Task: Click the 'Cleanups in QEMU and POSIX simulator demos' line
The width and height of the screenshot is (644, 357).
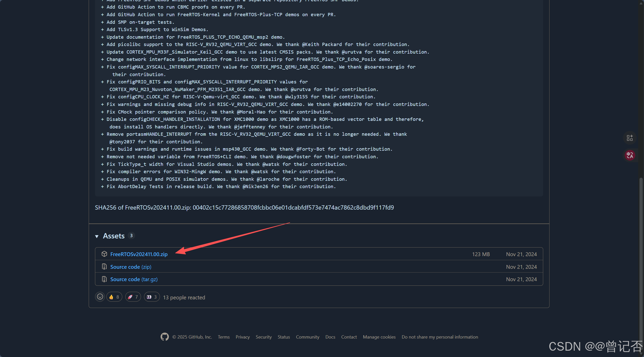Action: point(224,179)
